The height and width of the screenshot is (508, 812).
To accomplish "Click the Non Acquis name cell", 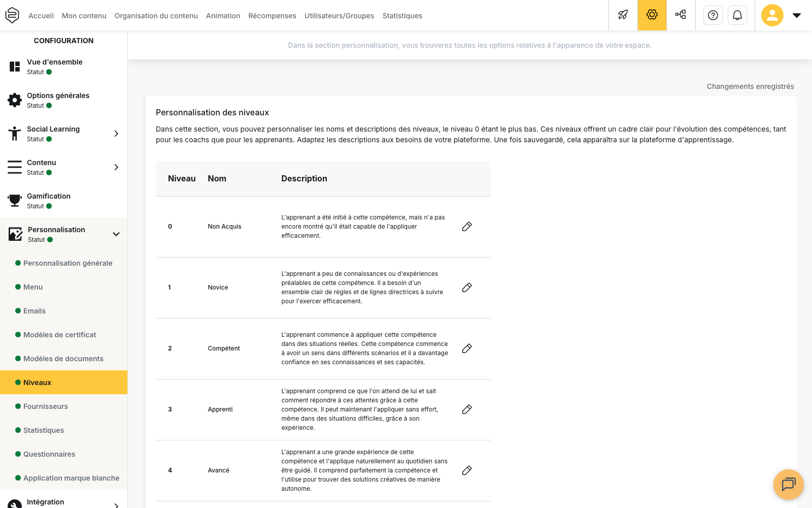I will click(x=224, y=227).
